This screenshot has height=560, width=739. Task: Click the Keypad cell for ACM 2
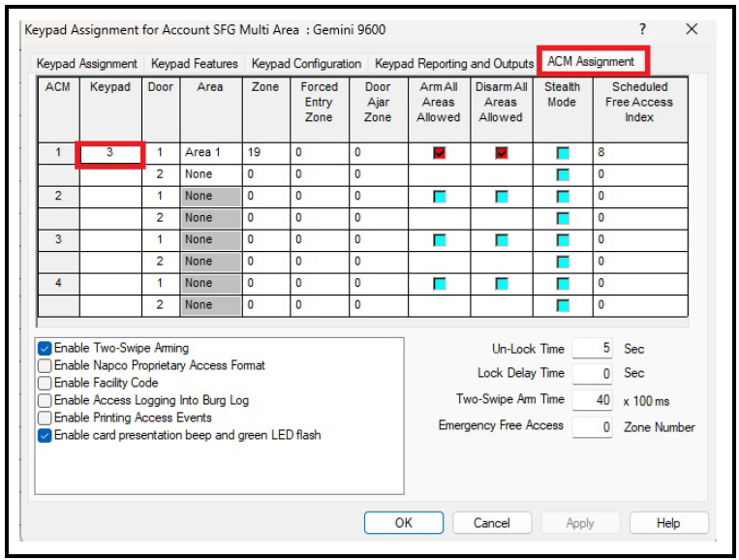[x=110, y=197]
